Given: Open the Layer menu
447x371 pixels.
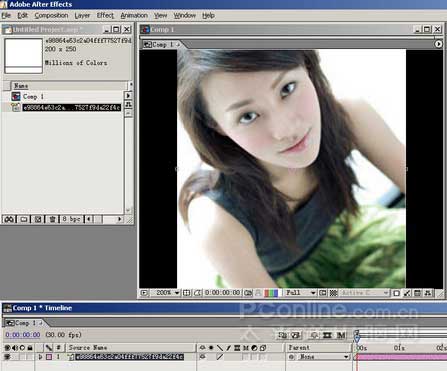Looking at the screenshot, I should point(82,15).
